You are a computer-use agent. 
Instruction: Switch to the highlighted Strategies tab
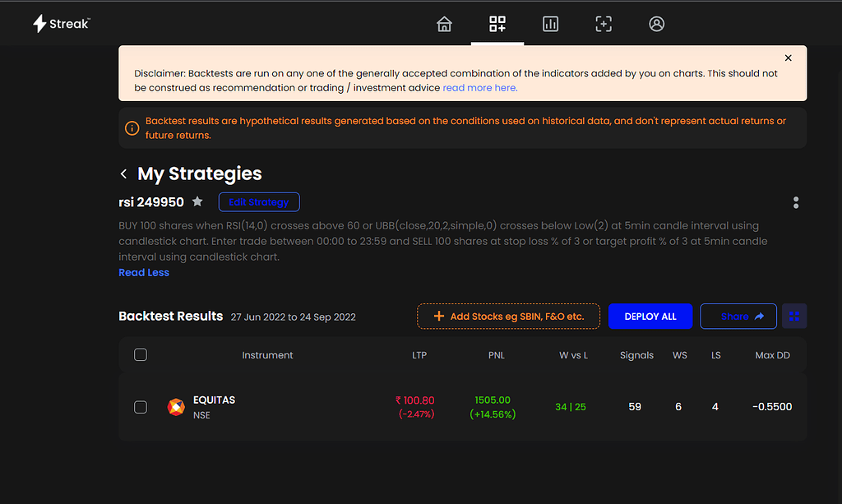(497, 24)
